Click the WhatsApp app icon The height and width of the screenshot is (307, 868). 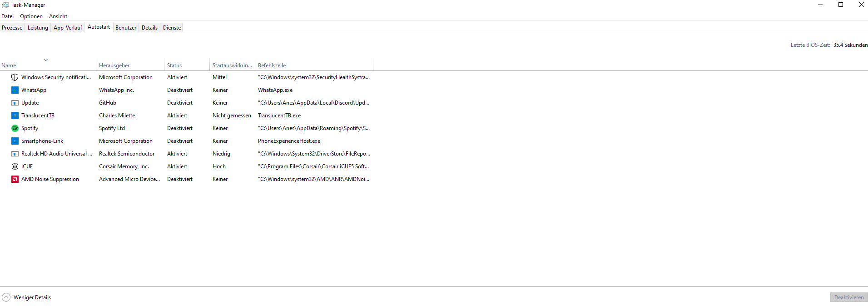[x=15, y=90]
